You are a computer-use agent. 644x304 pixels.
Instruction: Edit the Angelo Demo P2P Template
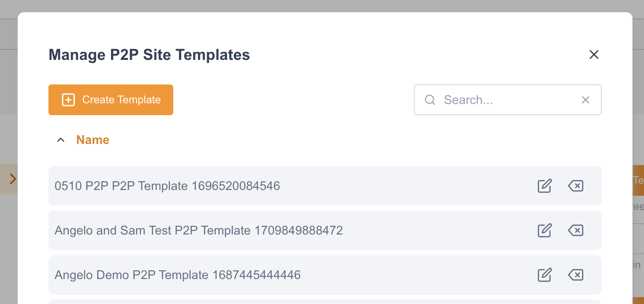(544, 275)
